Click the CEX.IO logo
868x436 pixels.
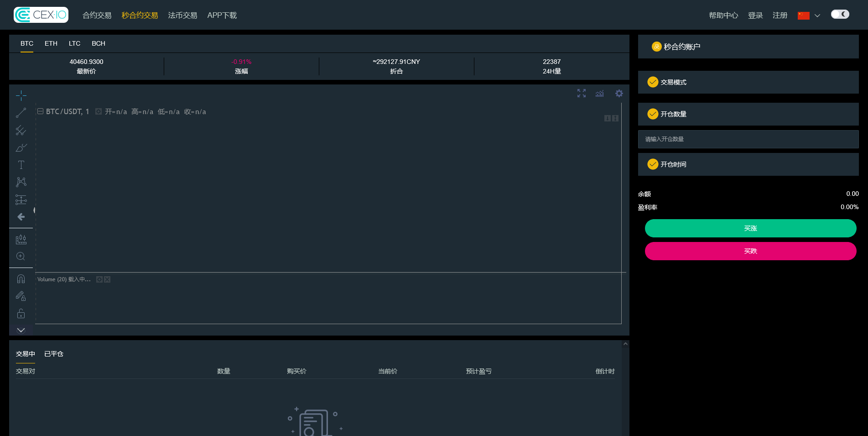41,15
